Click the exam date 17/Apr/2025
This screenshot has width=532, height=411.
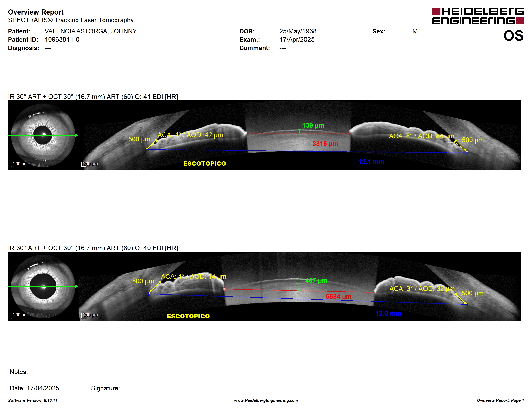coord(297,40)
